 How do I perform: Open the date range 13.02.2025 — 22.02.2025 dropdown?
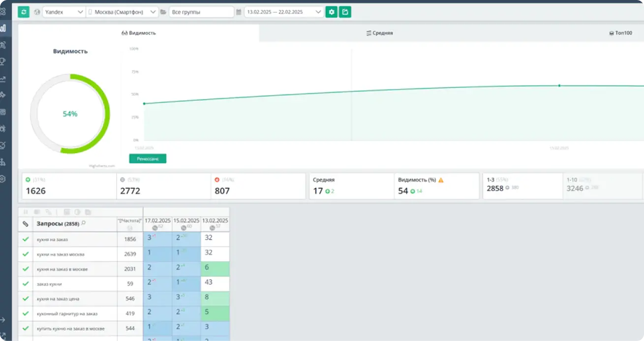(x=284, y=12)
